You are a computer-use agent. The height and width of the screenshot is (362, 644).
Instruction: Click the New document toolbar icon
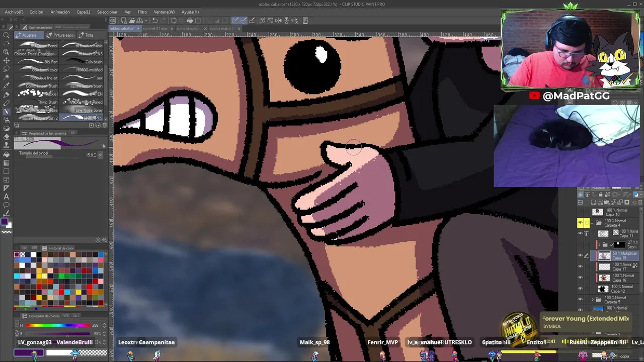(x=124, y=21)
